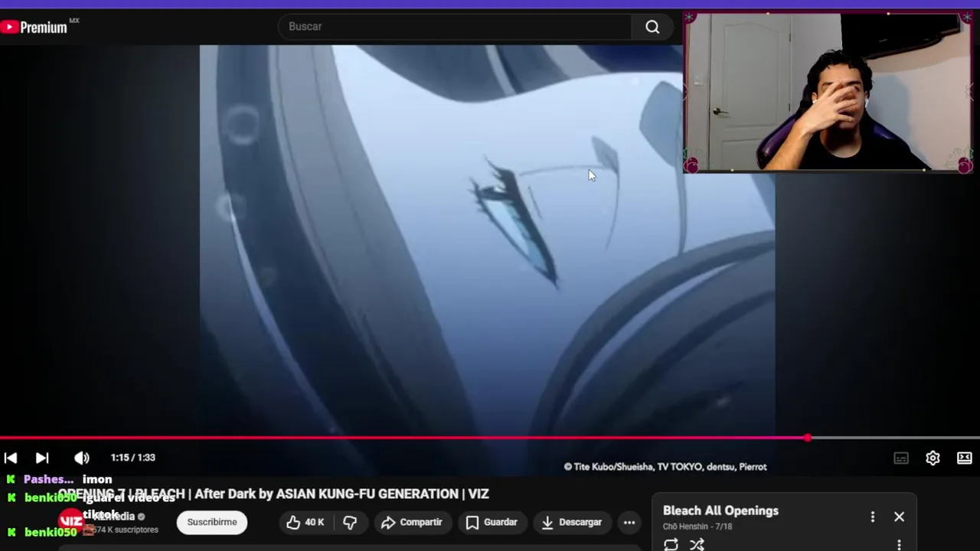Click the 1:15 / 1:33 time display

point(133,458)
